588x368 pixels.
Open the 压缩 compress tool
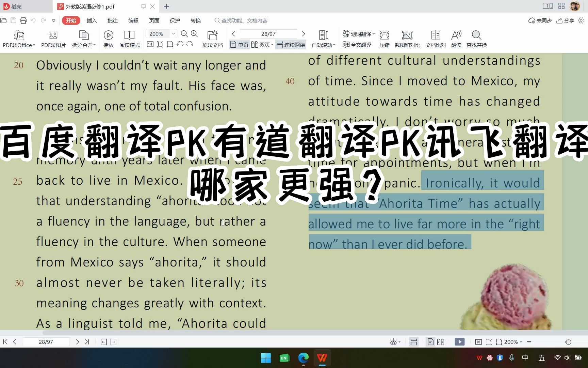pos(385,39)
